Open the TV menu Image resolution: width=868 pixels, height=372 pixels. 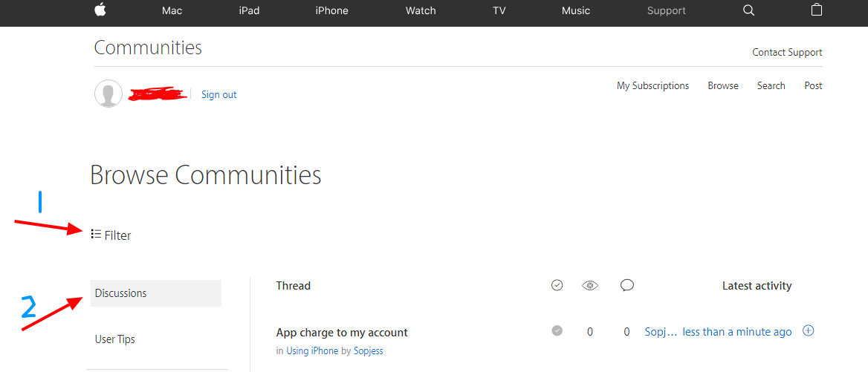coord(499,10)
